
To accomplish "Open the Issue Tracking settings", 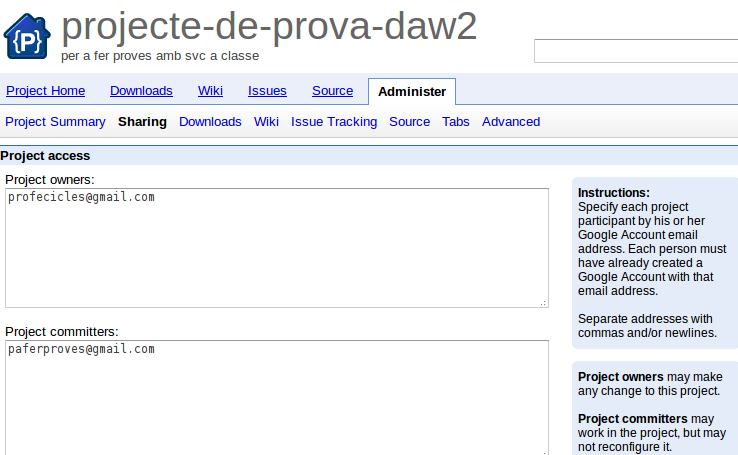I will point(334,122).
